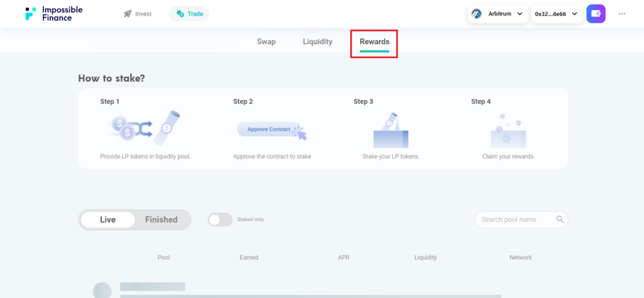This screenshot has width=644, height=298.
Task: Click the Network column header
Action: (520, 257)
